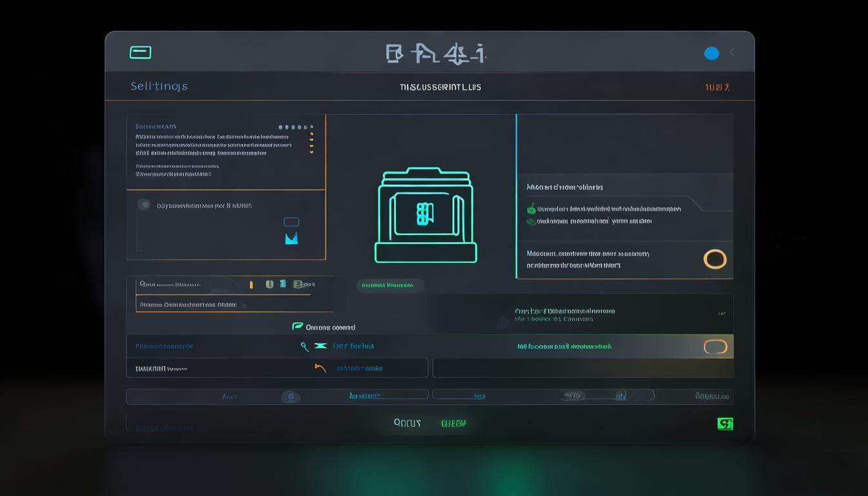Image resolution: width=868 pixels, height=496 pixels.
Task: Open the small outlined box above crown icon
Action: (x=291, y=222)
